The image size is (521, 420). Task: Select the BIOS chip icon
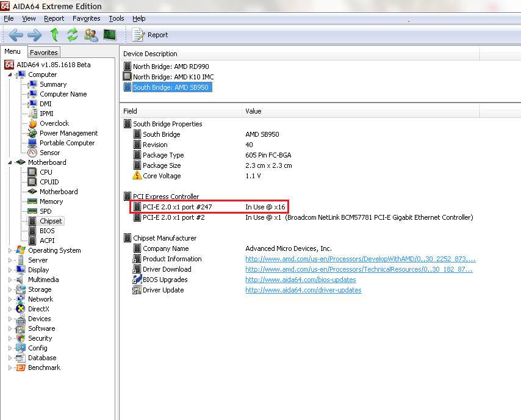tap(32, 231)
